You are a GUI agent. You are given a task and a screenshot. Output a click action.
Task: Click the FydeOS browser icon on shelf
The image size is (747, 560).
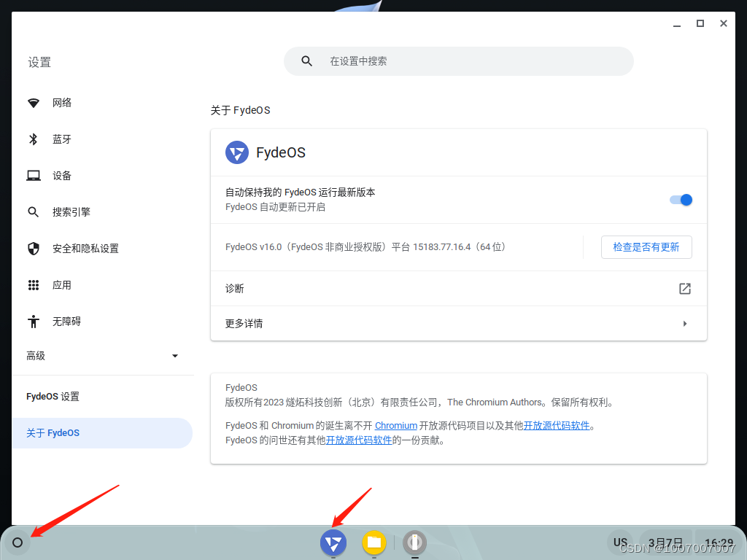tap(333, 542)
